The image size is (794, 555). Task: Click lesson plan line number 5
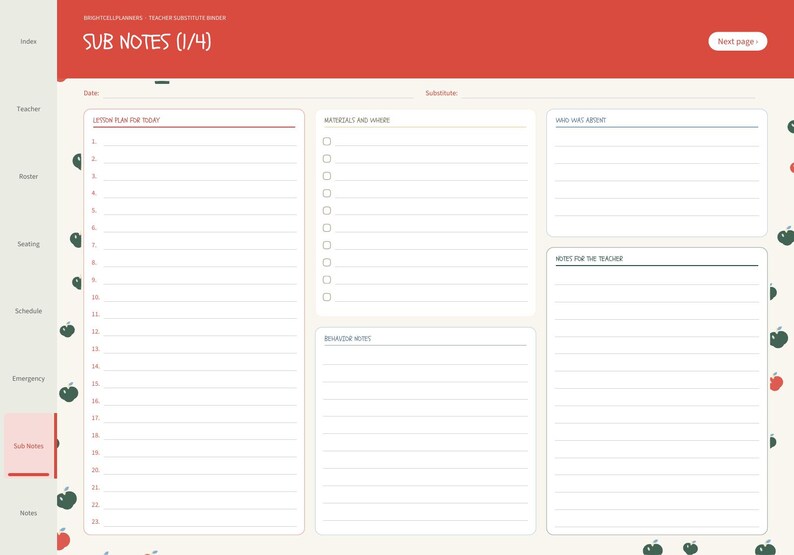pyautogui.click(x=200, y=210)
